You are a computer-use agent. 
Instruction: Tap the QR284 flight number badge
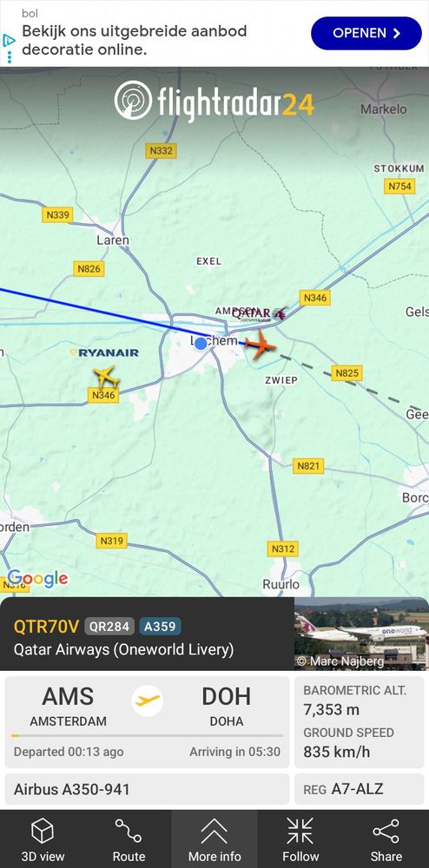(x=109, y=626)
